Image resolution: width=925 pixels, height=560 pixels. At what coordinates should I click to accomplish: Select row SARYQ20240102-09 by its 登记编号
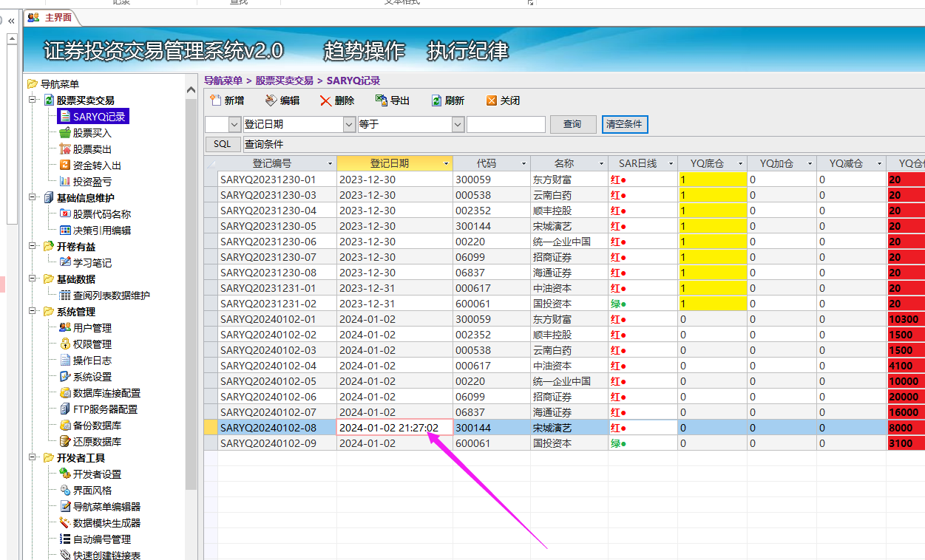pos(277,443)
